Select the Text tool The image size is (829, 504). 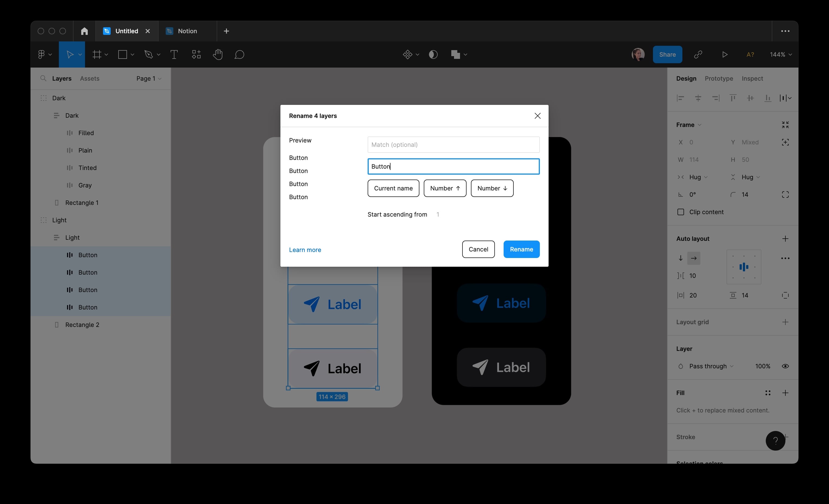(x=174, y=54)
